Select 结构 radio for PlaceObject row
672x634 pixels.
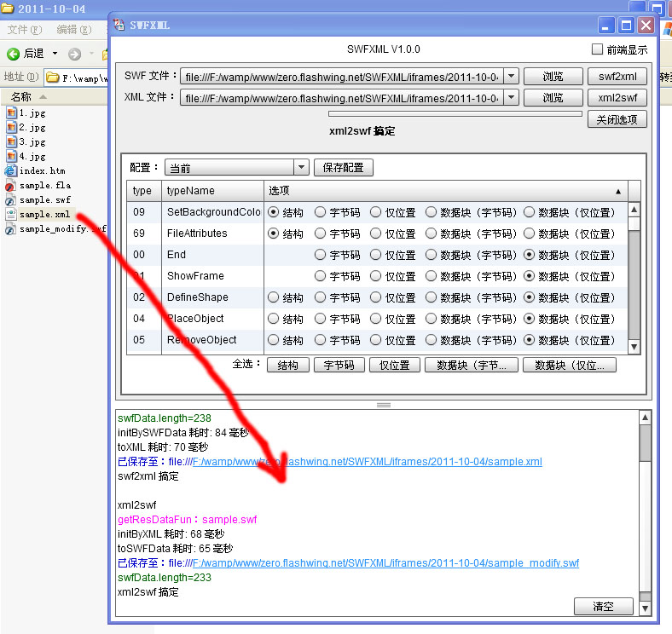click(273, 319)
